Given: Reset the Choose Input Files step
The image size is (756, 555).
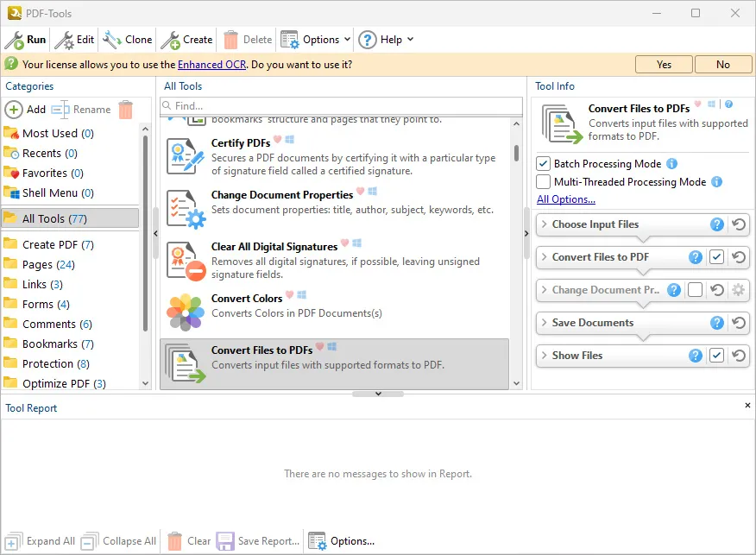Looking at the screenshot, I should point(738,224).
